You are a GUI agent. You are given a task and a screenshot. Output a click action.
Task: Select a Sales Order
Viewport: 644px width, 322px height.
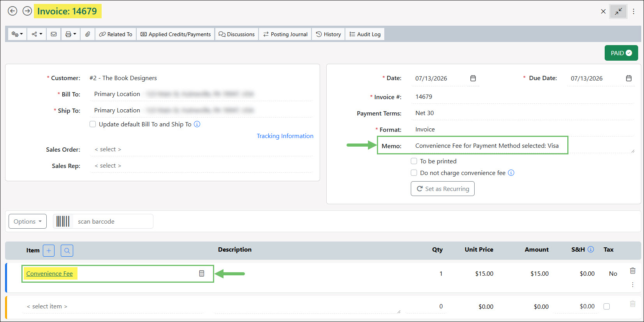[x=201, y=149]
